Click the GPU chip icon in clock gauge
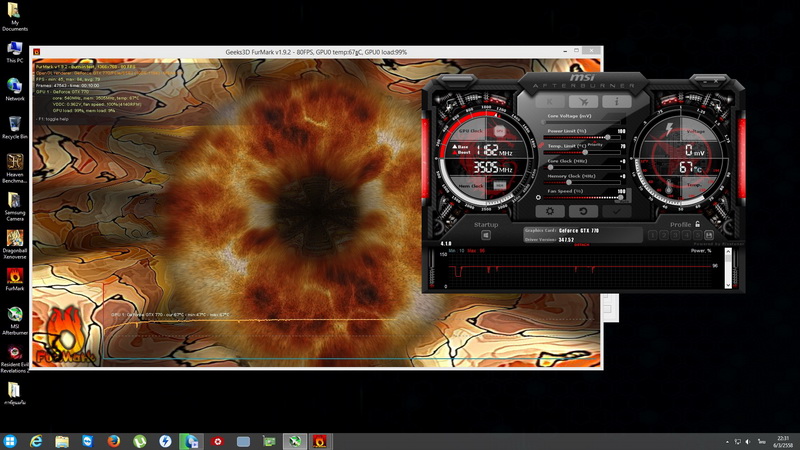This screenshot has width=800, height=450. [x=499, y=131]
